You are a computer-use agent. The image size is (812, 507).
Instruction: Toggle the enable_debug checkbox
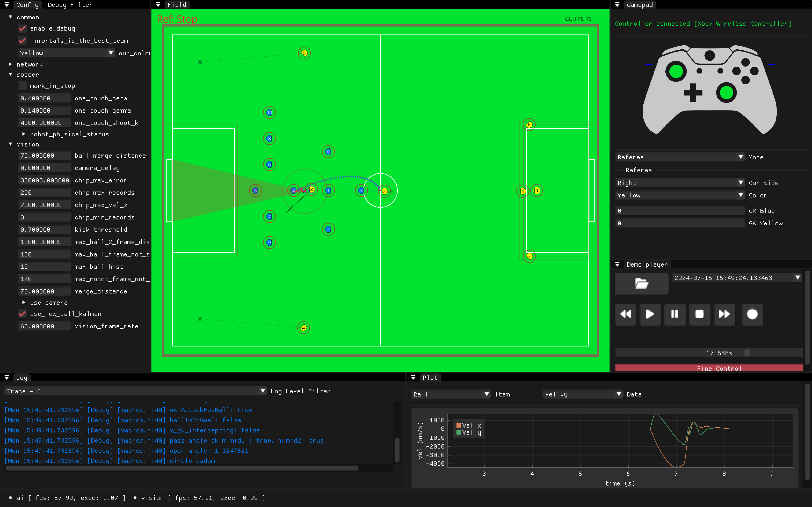tap(23, 28)
